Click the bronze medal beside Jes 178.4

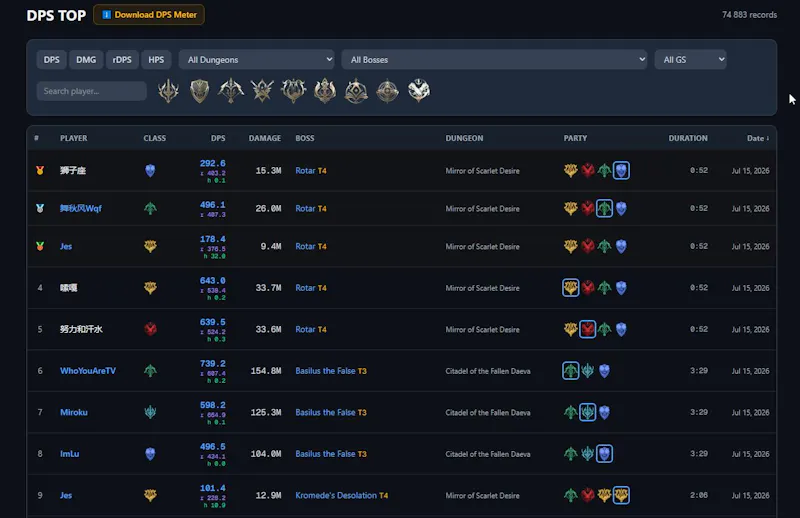pyautogui.click(x=40, y=246)
